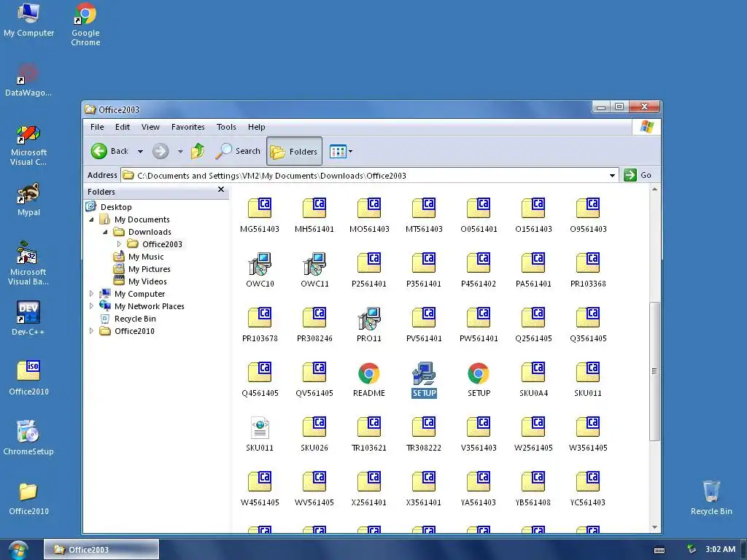
Task: Select the desktop Recycle Bin icon
Action: pyautogui.click(x=711, y=497)
